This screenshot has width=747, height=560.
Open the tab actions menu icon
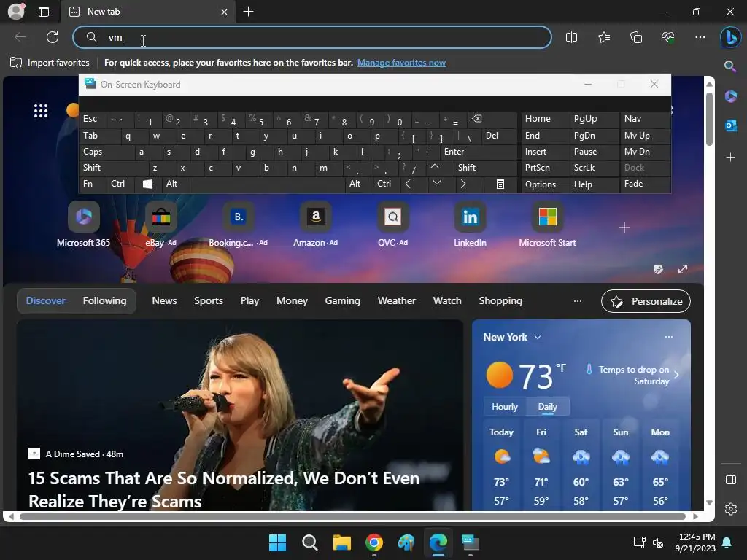(44, 12)
